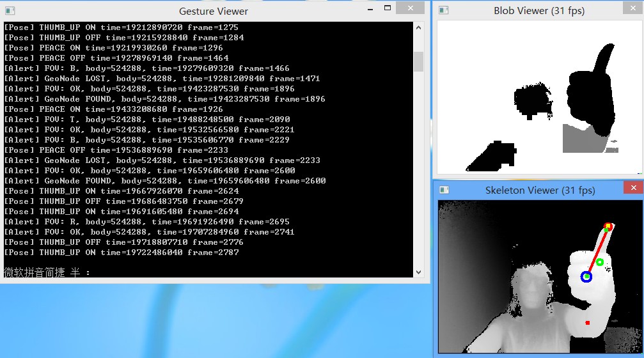Close the Blob Viewer window
Viewport: 644px width, 358px height.
[x=633, y=8]
